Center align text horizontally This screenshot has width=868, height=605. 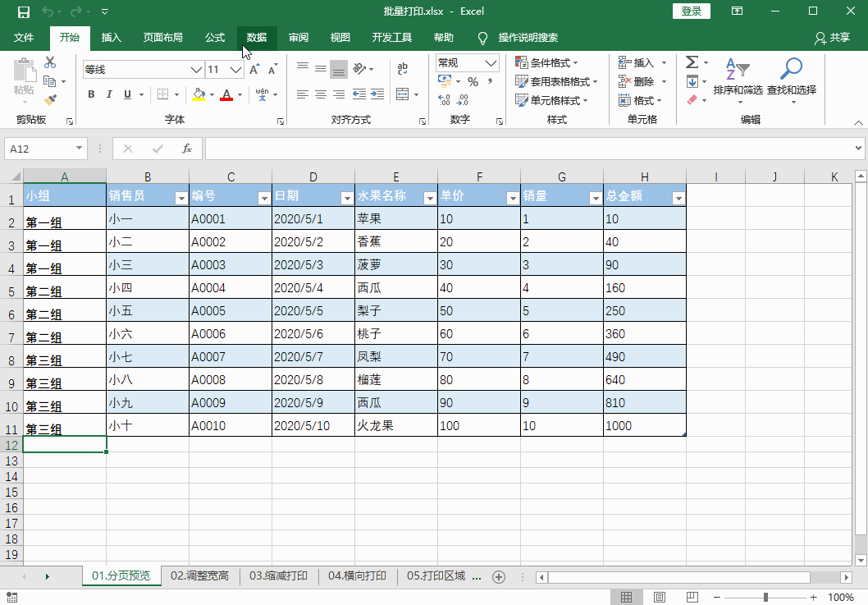321,94
